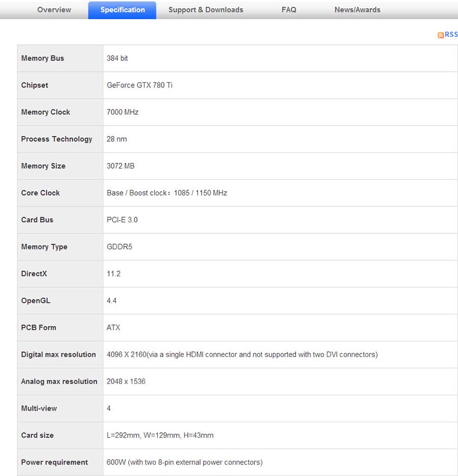Go to the FAQ tab
The width and height of the screenshot is (458, 476).
tap(289, 10)
